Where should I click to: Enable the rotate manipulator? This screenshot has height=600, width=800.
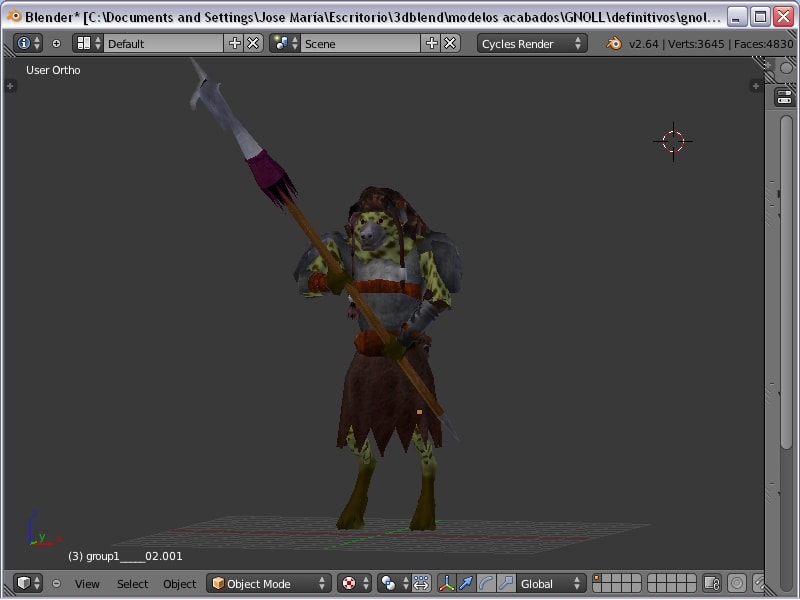click(486, 583)
